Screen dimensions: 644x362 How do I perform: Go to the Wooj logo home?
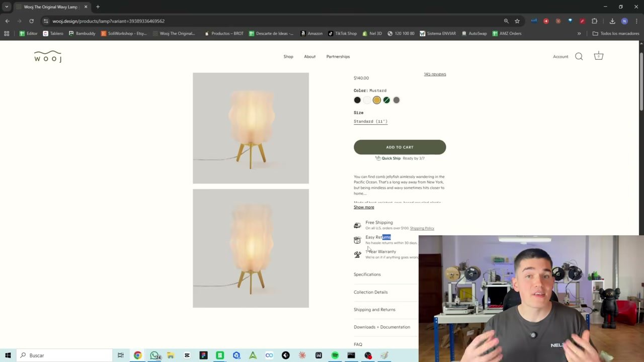pyautogui.click(x=48, y=56)
